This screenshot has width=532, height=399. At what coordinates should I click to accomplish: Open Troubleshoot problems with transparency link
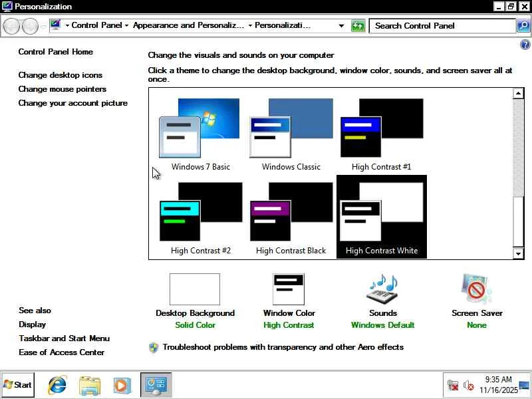click(283, 347)
